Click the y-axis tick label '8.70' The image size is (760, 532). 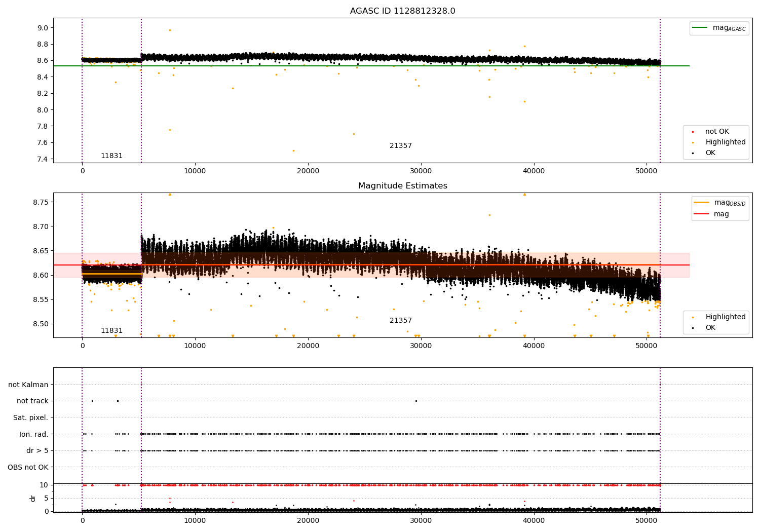pyautogui.click(x=41, y=227)
